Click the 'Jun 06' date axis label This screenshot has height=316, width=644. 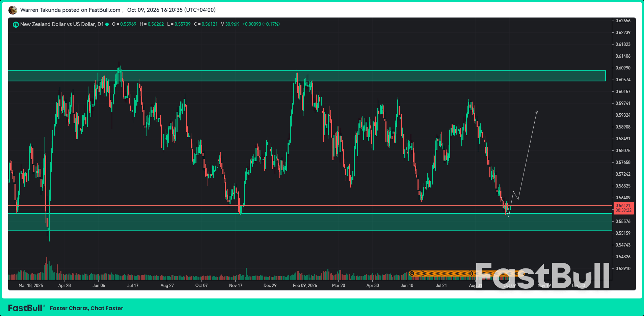tap(99, 285)
